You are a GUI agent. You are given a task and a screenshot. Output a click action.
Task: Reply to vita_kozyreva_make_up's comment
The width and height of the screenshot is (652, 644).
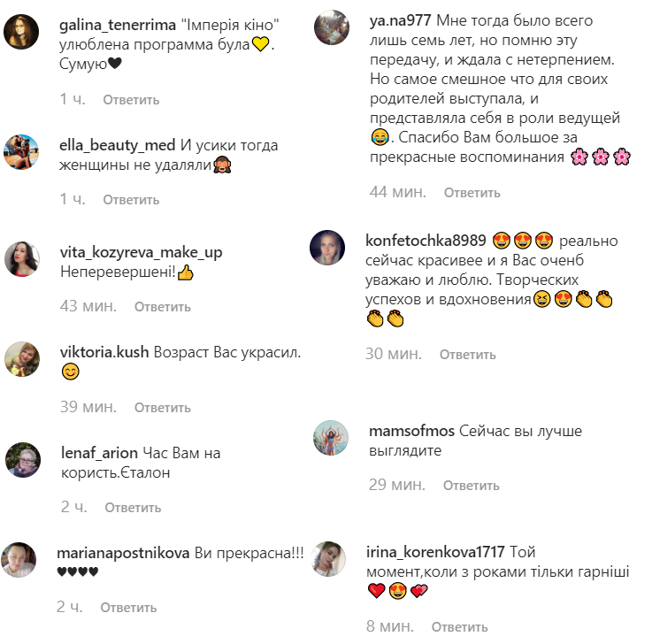tap(163, 307)
